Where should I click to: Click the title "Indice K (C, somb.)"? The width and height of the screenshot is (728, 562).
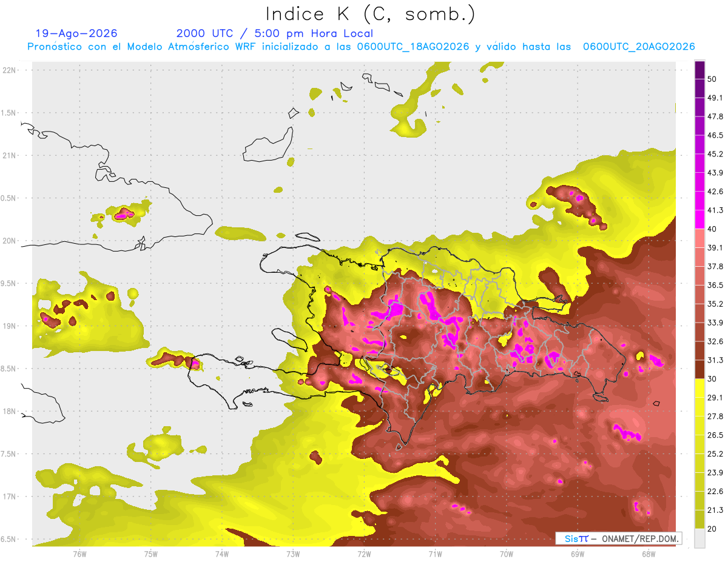point(370,13)
